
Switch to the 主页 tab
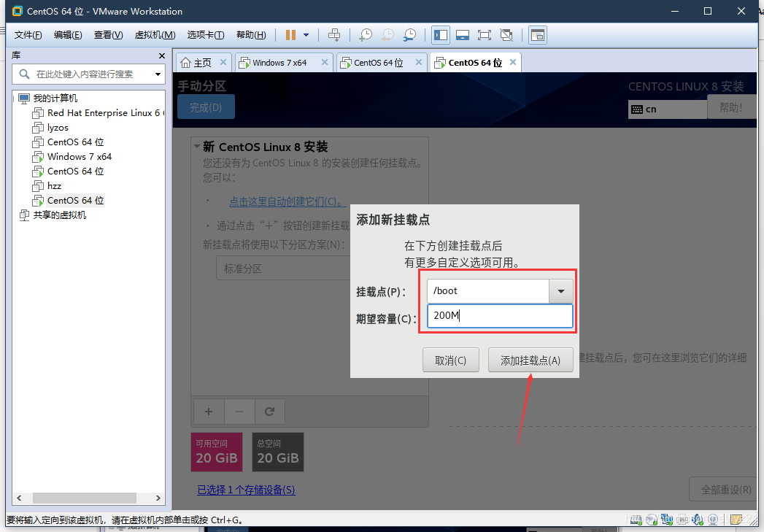(202, 63)
